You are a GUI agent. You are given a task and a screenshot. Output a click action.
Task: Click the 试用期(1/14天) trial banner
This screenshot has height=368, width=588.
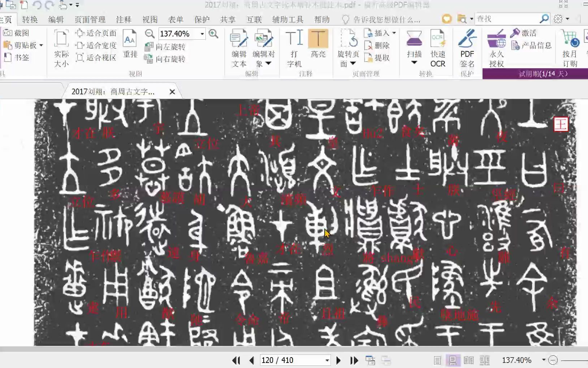click(x=535, y=74)
